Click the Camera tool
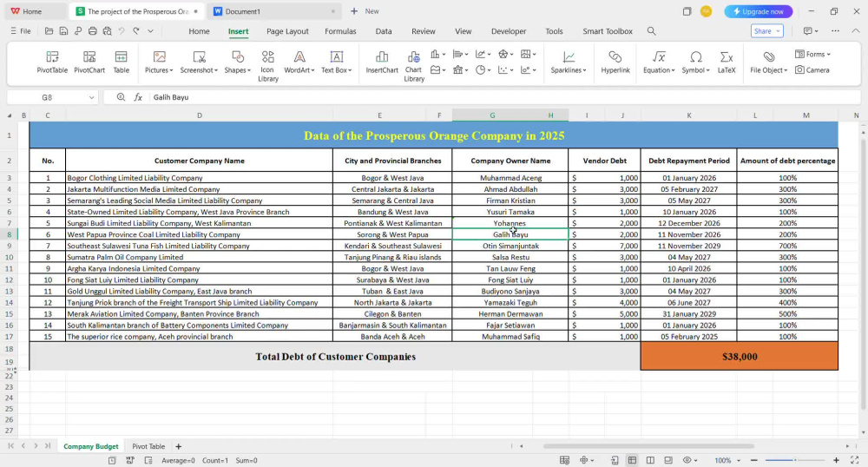This screenshot has height=467, width=868. pyautogui.click(x=812, y=69)
